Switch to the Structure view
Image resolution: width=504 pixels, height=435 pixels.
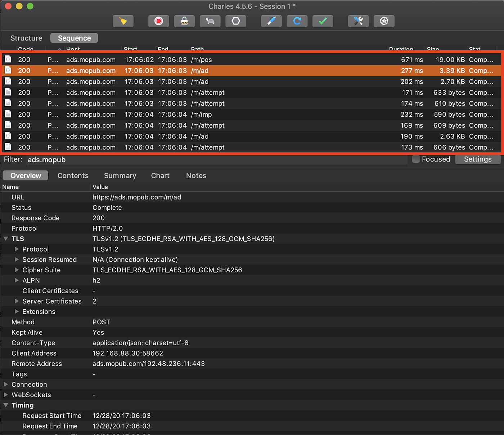click(26, 38)
